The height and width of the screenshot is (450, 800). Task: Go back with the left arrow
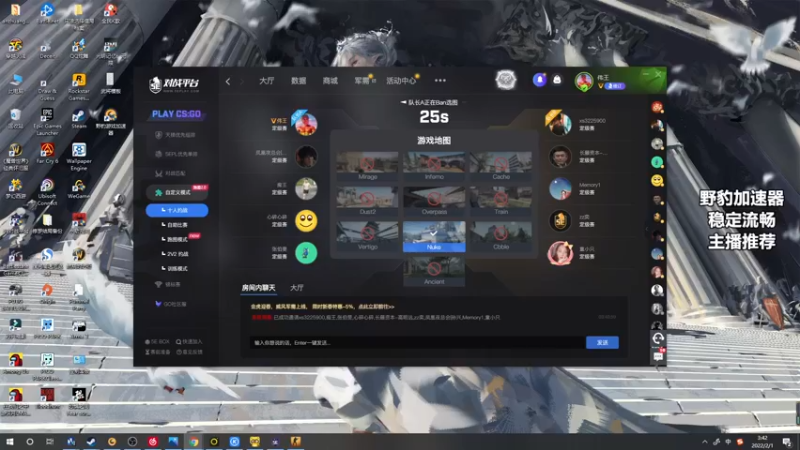tap(228, 81)
